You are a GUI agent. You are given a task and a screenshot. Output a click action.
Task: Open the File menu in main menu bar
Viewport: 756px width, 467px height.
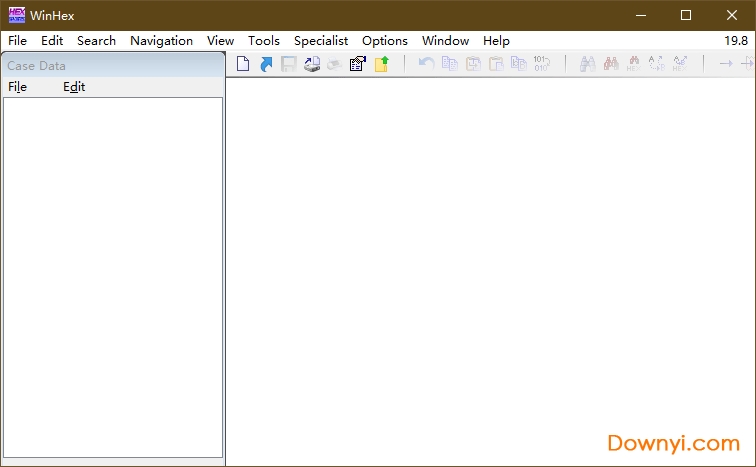tap(17, 41)
